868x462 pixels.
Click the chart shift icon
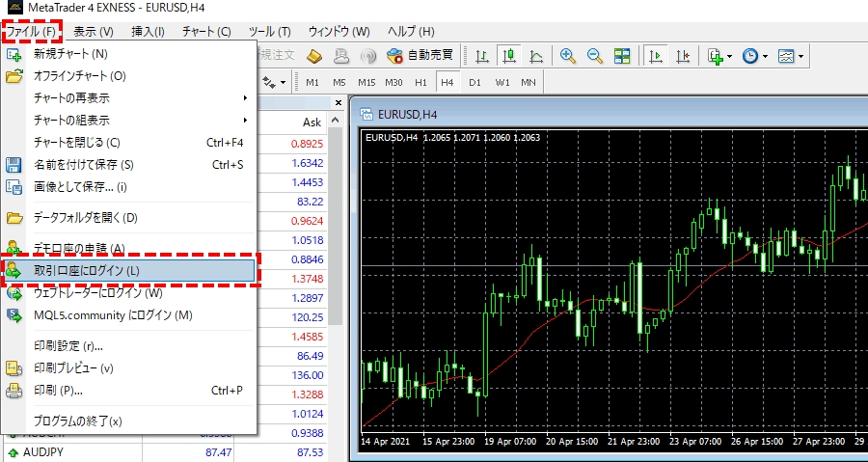click(x=683, y=56)
